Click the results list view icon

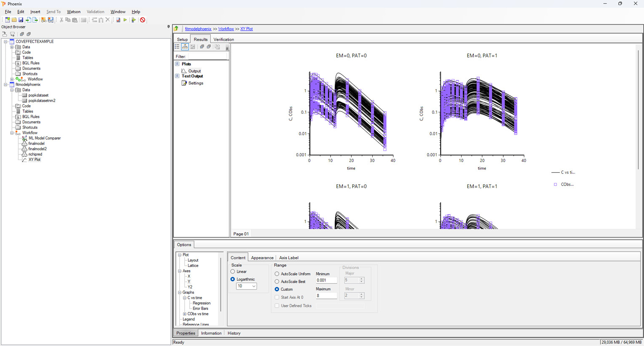point(177,47)
